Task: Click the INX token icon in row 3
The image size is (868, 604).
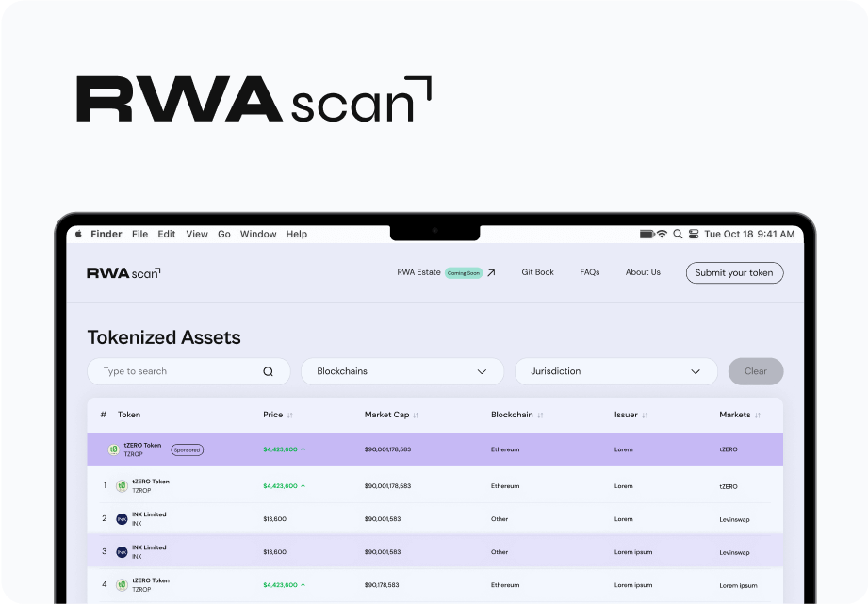Action: (x=122, y=552)
